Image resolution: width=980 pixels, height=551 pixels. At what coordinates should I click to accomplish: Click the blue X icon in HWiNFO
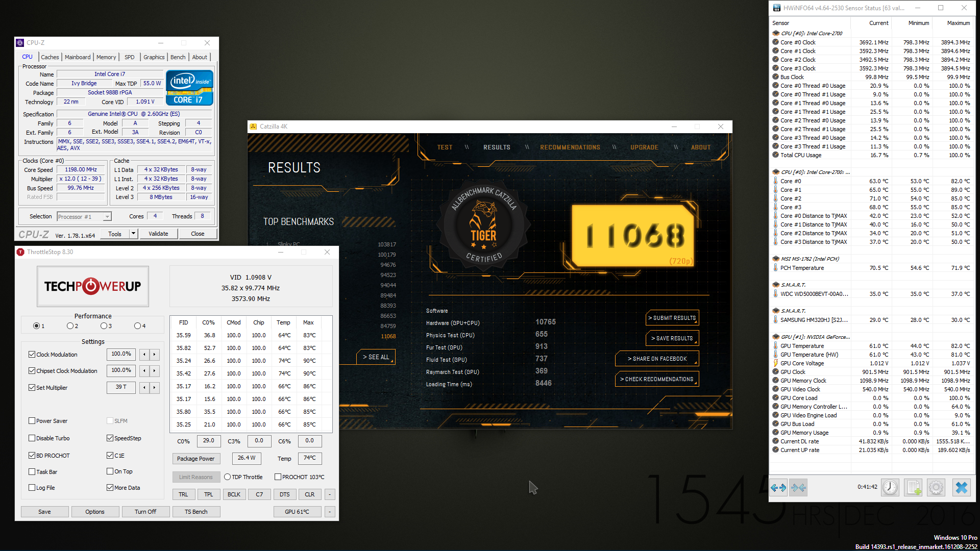(x=961, y=488)
